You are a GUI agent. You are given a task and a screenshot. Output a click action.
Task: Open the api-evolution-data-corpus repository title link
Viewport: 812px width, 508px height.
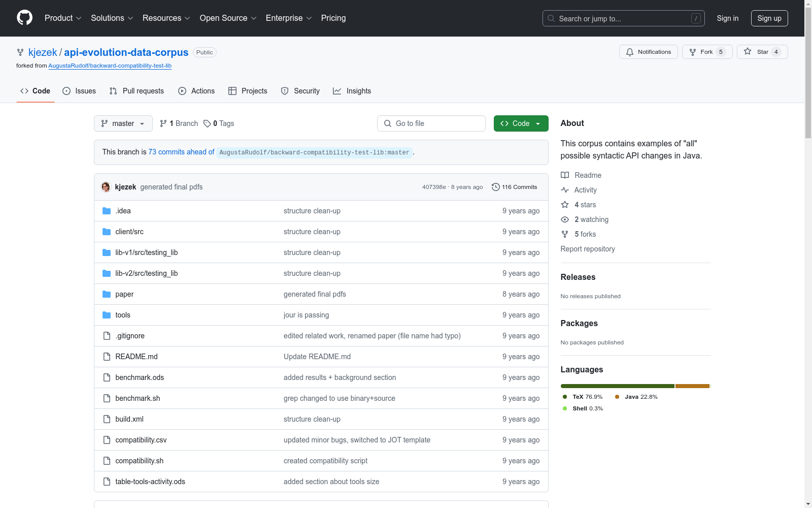pos(126,52)
